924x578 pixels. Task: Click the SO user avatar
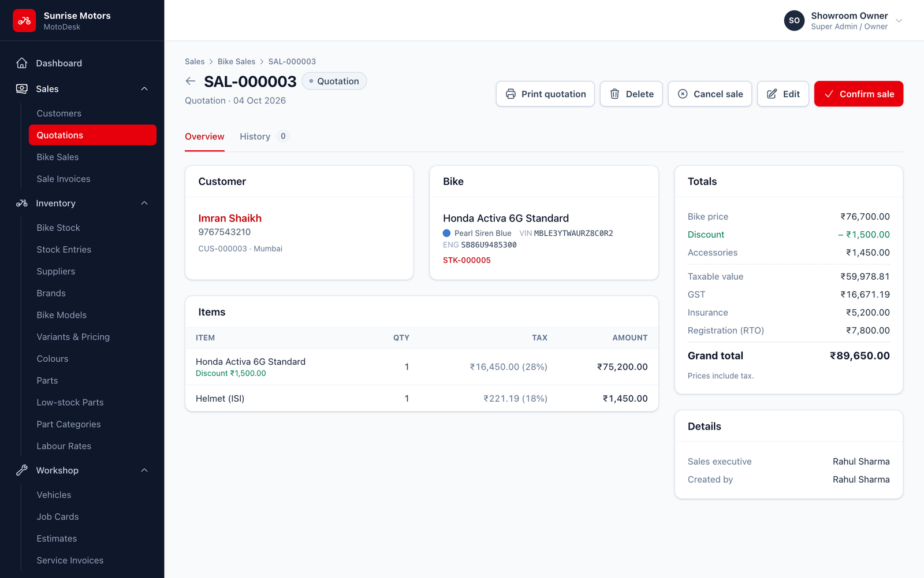point(794,20)
